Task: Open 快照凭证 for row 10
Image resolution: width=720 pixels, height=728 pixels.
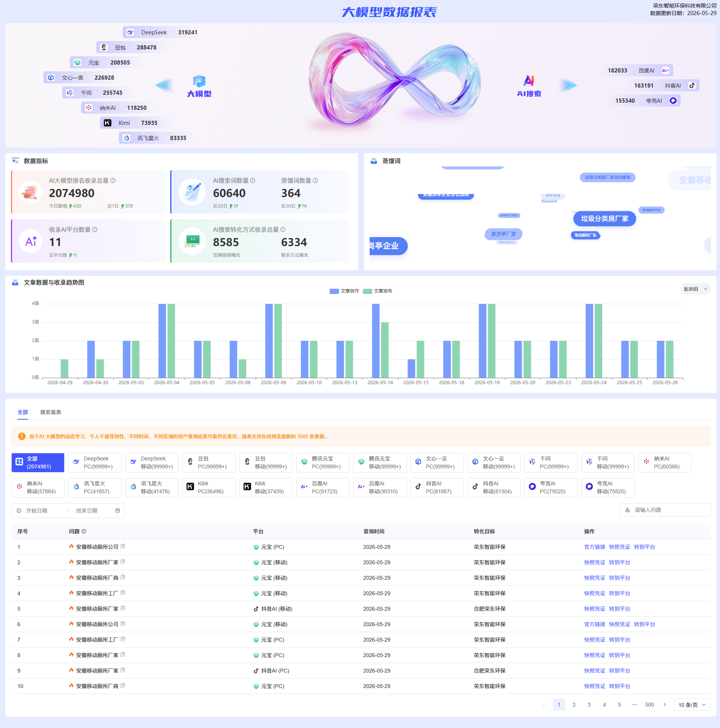Action: (595, 686)
